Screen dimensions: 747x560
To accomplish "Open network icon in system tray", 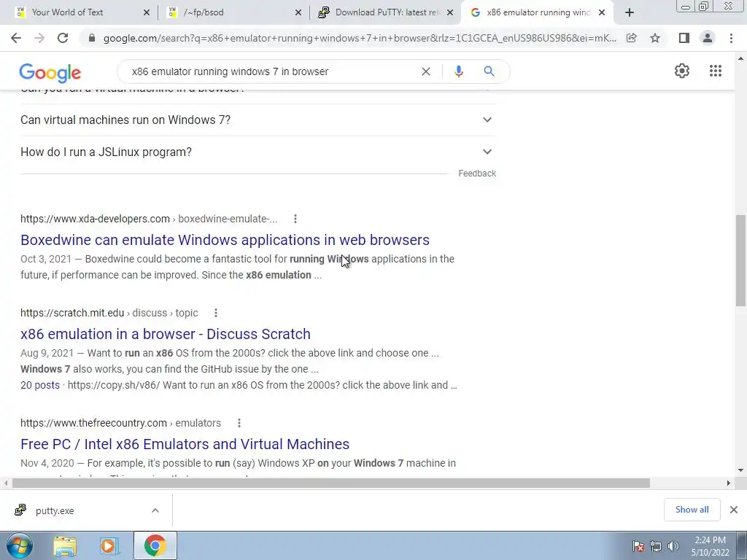I will (656, 546).
